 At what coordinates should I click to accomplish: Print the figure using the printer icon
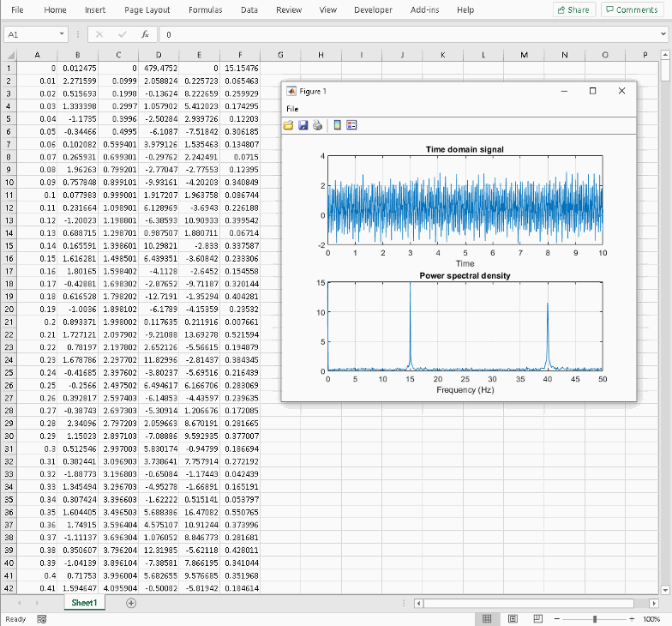[317, 125]
